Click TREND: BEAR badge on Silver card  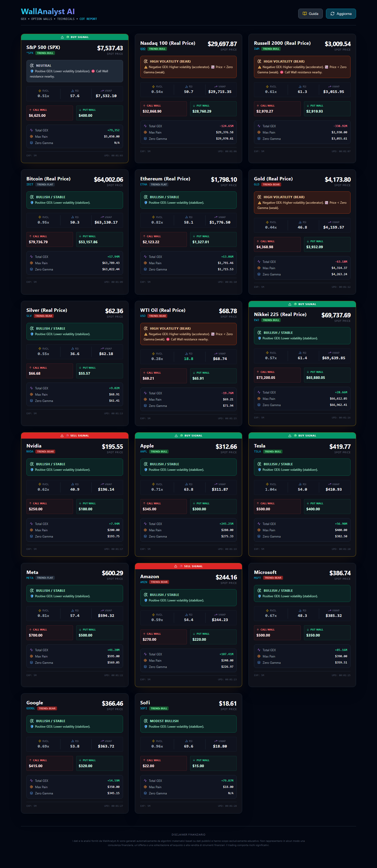44,316
